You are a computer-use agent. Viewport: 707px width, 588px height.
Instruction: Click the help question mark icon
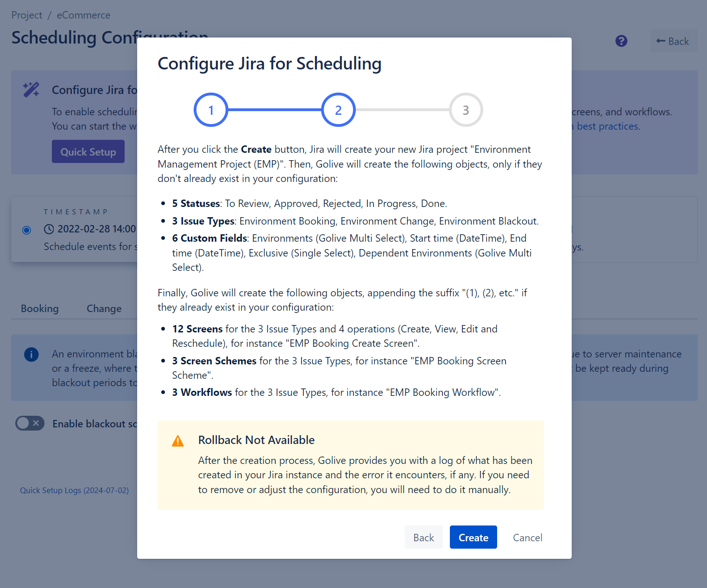pos(621,41)
